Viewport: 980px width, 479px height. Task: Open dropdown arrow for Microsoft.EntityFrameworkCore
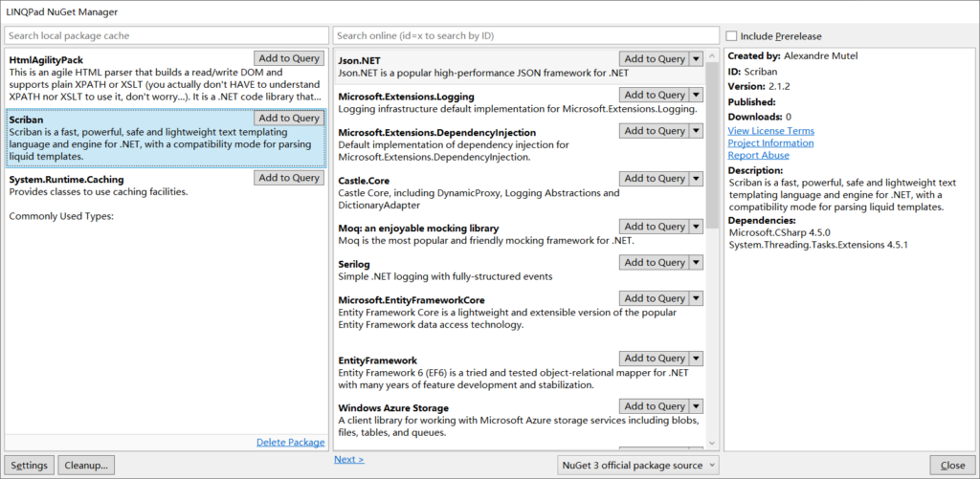click(697, 298)
